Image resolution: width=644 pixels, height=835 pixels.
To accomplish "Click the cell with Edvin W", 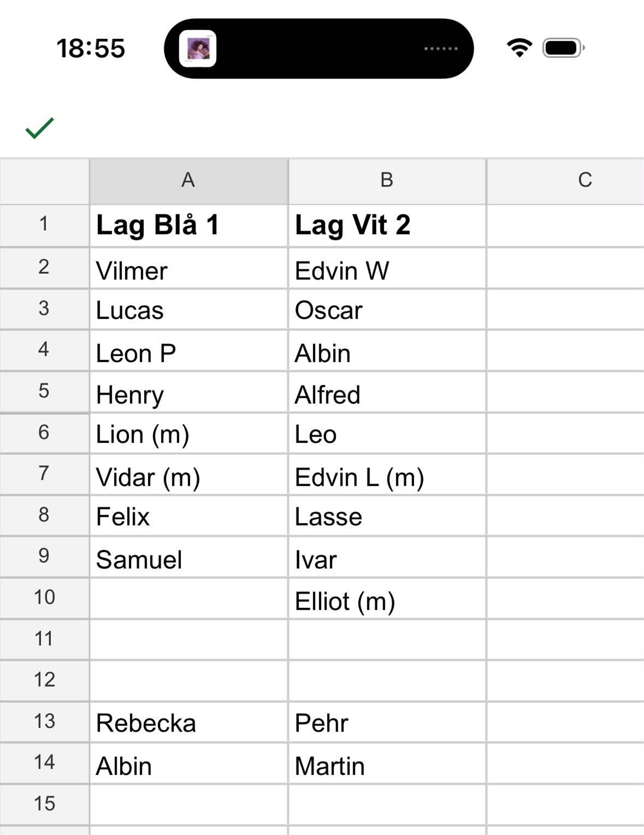I will coord(387,268).
